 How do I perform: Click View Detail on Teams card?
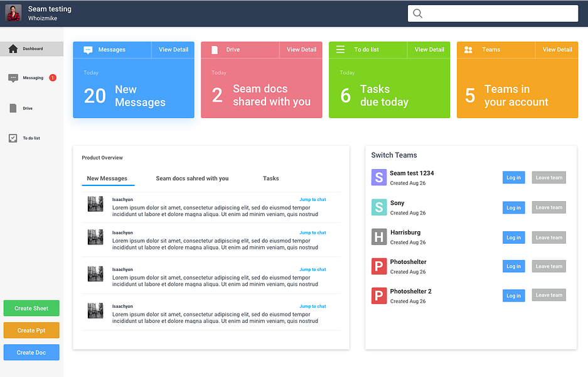(557, 50)
